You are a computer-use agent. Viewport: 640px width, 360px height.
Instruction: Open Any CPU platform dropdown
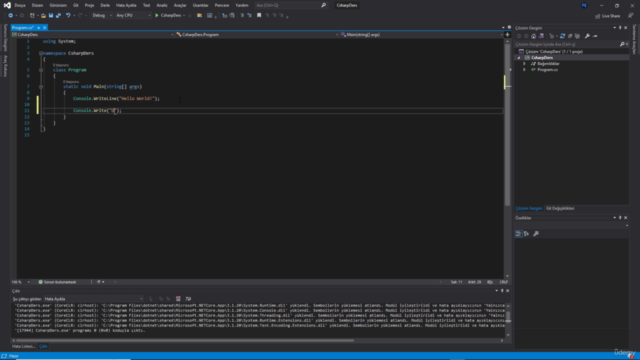pos(133,16)
